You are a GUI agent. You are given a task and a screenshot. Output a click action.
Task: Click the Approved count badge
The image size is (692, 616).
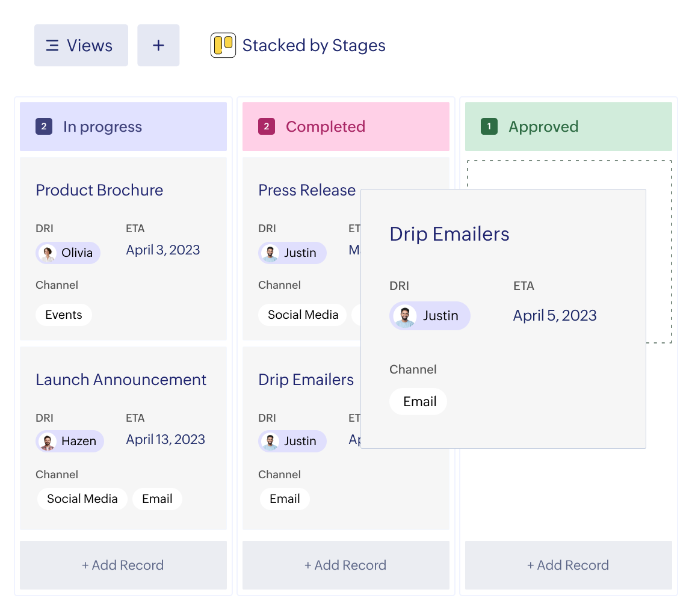coord(489,127)
